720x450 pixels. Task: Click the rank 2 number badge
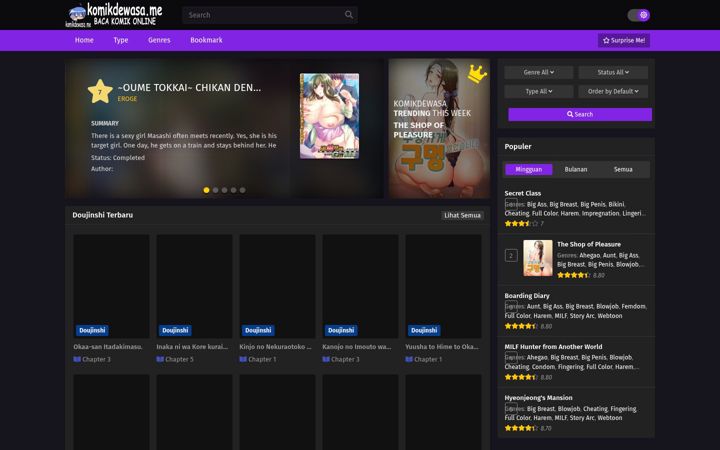511,255
